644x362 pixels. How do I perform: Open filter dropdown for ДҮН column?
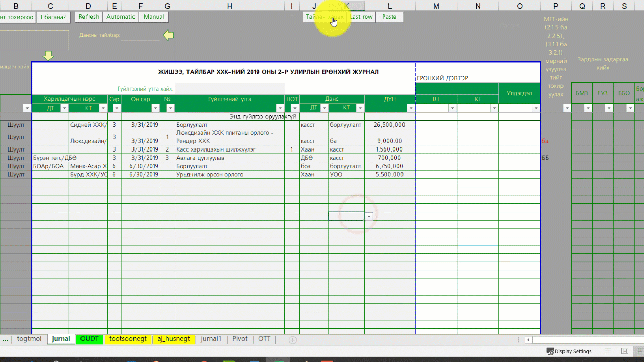411,108
